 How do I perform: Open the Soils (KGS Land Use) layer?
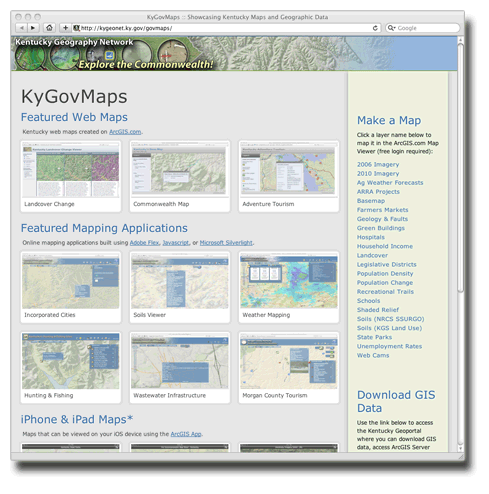click(389, 328)
